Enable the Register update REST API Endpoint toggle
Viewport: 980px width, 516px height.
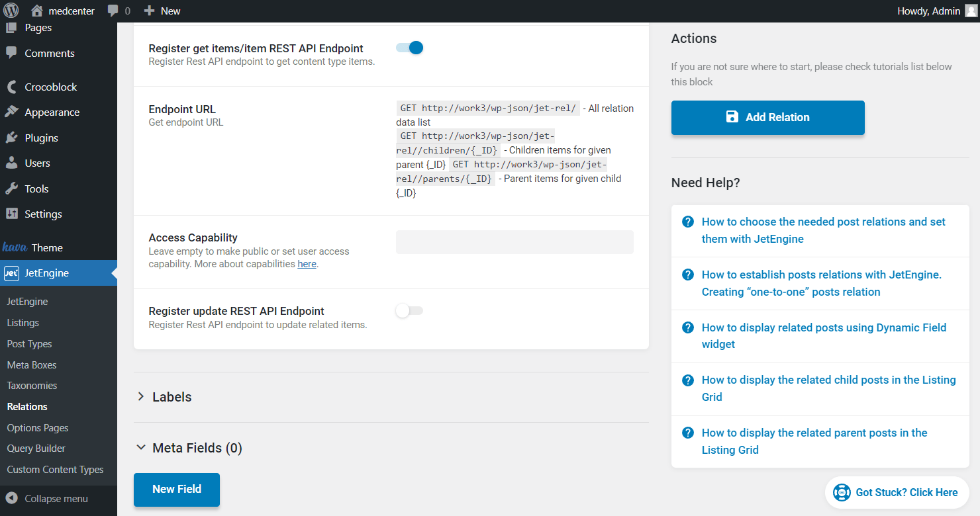[x=409, y=310]
